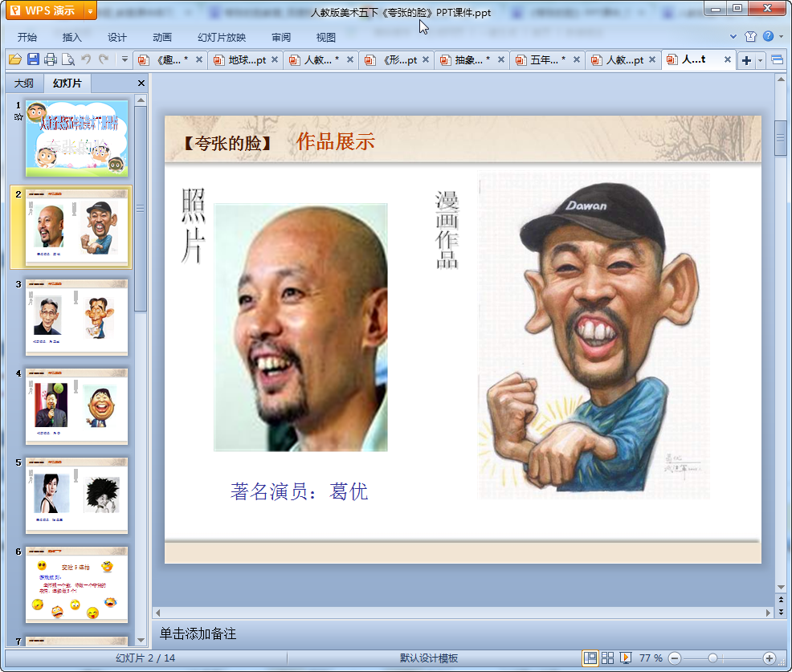The height and width of the screenshot is (672, 792).
Task: Close the 五年... document tab
Action: tap(576, 59)
